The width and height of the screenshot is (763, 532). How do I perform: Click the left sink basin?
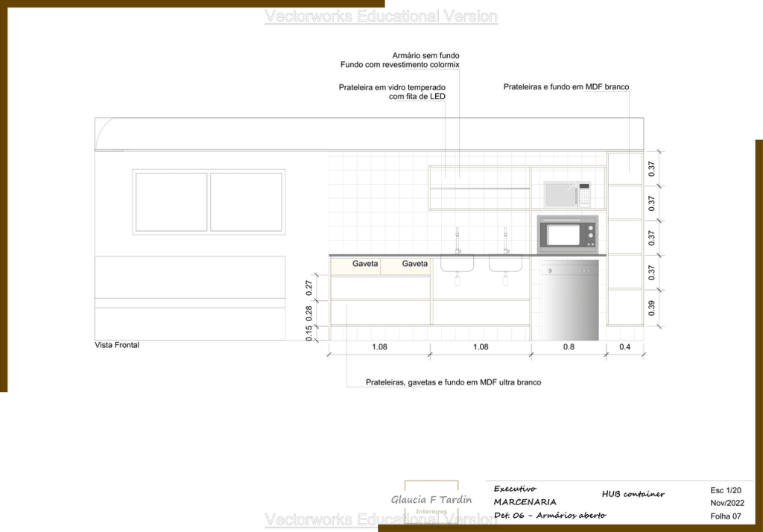point(457,264)
